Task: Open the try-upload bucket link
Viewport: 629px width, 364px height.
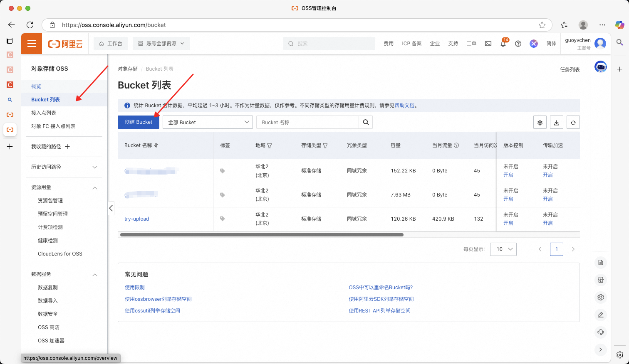Action: 136,219
